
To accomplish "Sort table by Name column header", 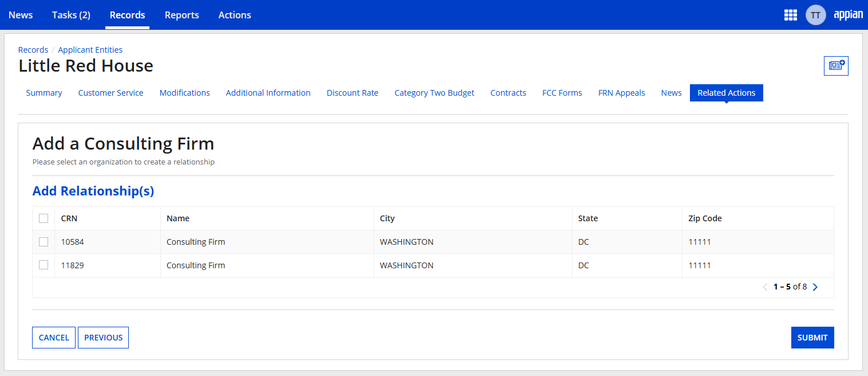I will click(x=178, y=218).
